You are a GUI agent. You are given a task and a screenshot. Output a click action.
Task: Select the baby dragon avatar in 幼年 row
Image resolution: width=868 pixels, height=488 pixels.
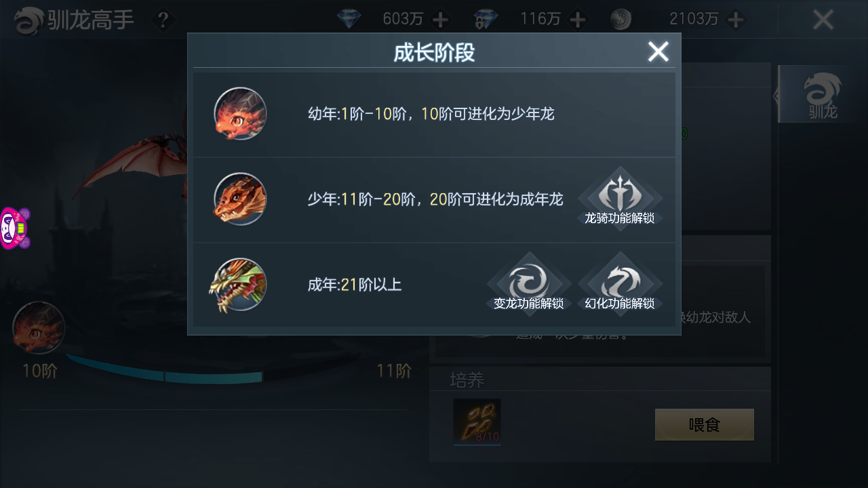coord(240,114)
